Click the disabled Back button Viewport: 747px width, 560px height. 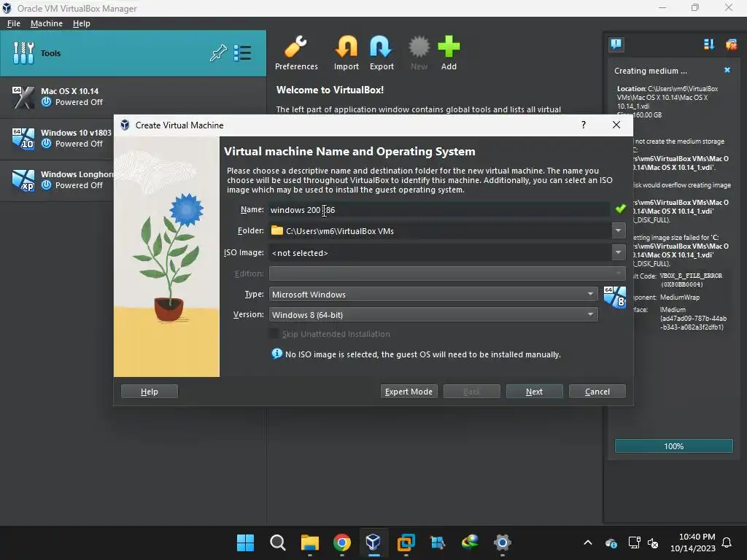tap(472, 392)
